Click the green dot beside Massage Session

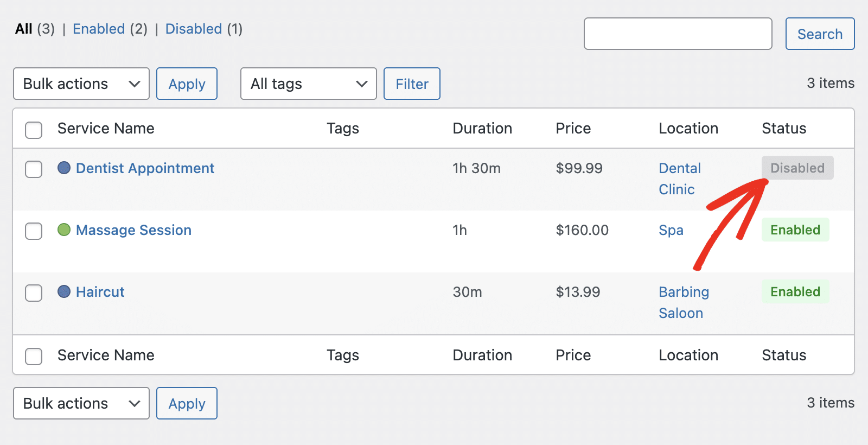(64, 230)
